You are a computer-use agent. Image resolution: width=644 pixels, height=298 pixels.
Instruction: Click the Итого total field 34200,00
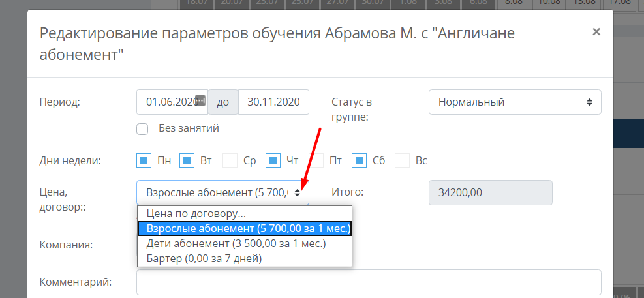pos(491,192)
